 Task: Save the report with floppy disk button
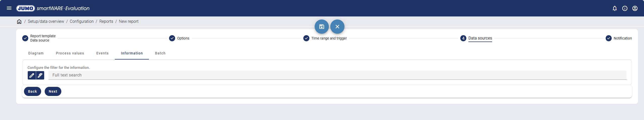click(321, 27)
